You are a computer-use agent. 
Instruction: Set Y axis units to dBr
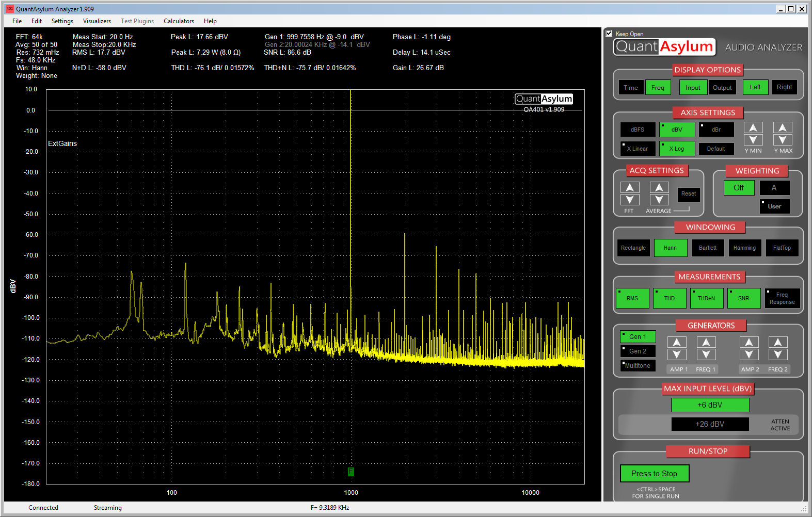click(x=716, y=130)
